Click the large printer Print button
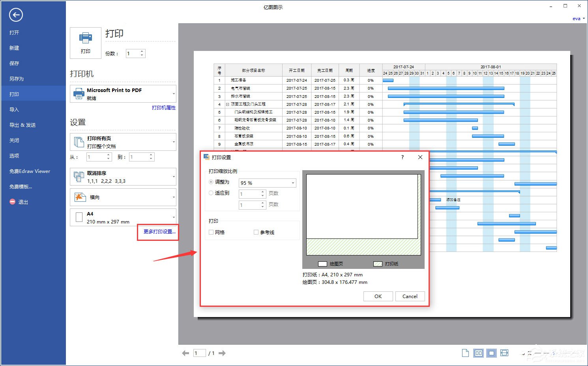The height and width of the screenshot is (366, 588). click(85, 43)
